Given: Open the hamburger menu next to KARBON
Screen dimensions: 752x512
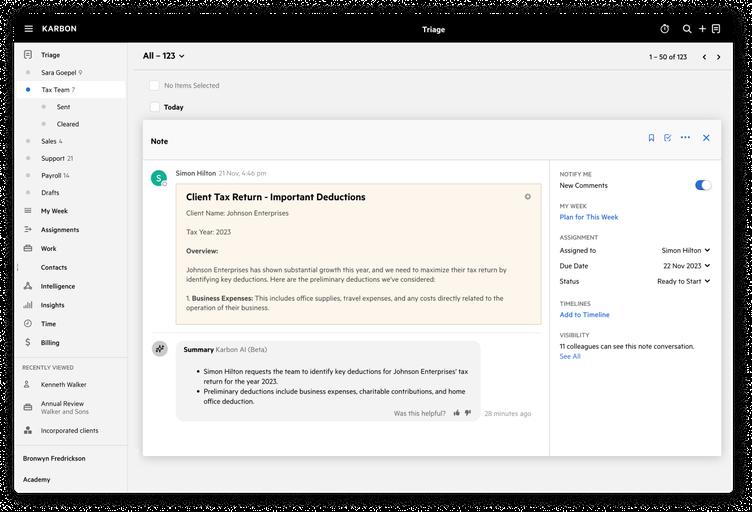Looking at the screenshot, I should coord(29,29).
